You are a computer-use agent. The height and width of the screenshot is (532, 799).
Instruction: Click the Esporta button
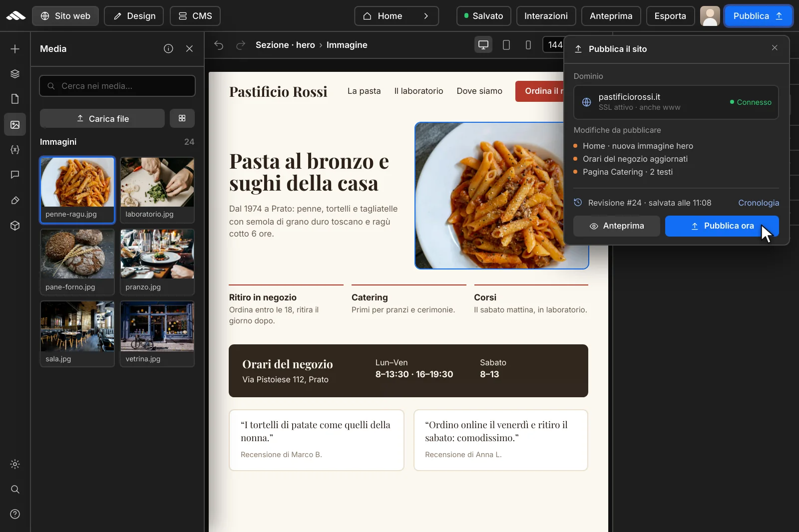click(x=670, y=16)
